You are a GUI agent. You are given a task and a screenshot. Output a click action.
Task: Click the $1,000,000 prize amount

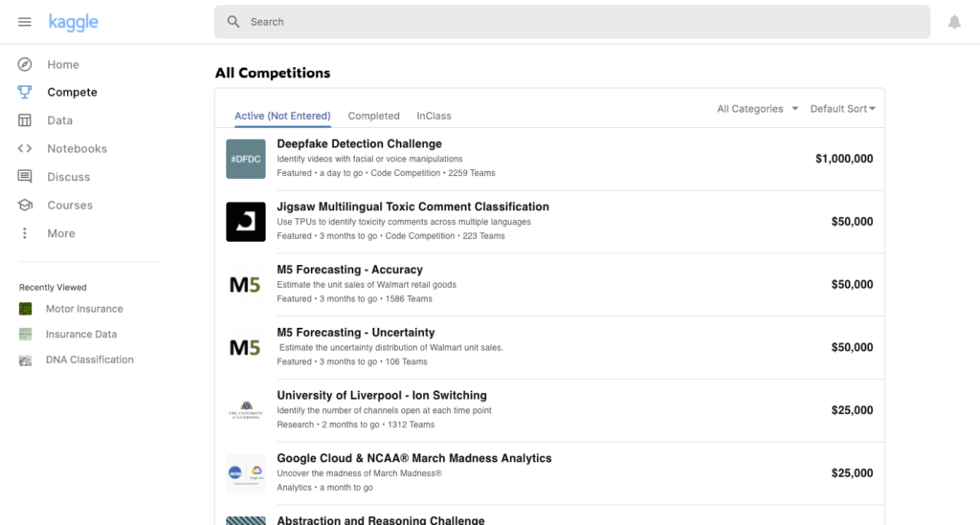click(x=844, y=159)
